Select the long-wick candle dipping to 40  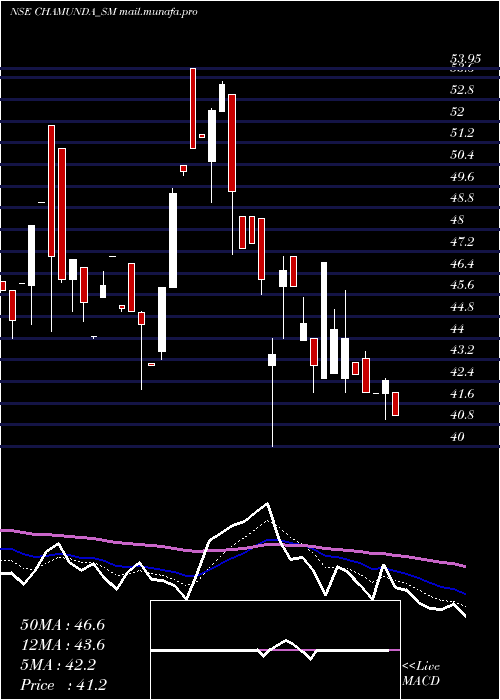(272, 392)
